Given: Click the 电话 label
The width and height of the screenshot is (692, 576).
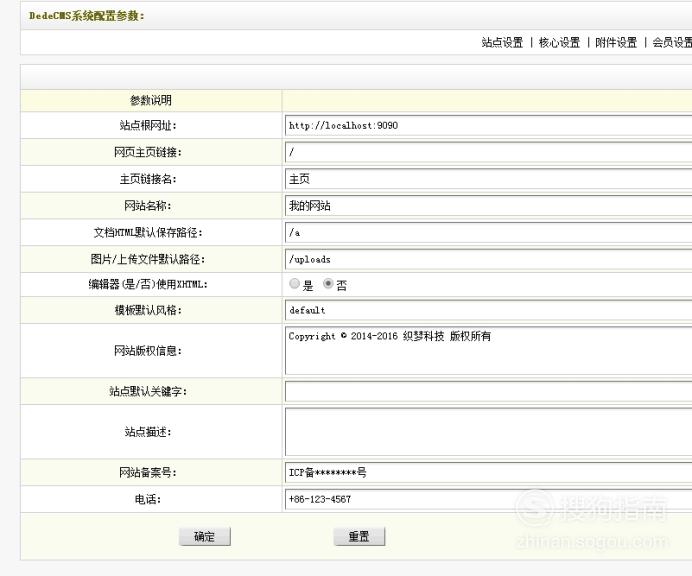Looking at the screenshot, I should coord(148,500).
